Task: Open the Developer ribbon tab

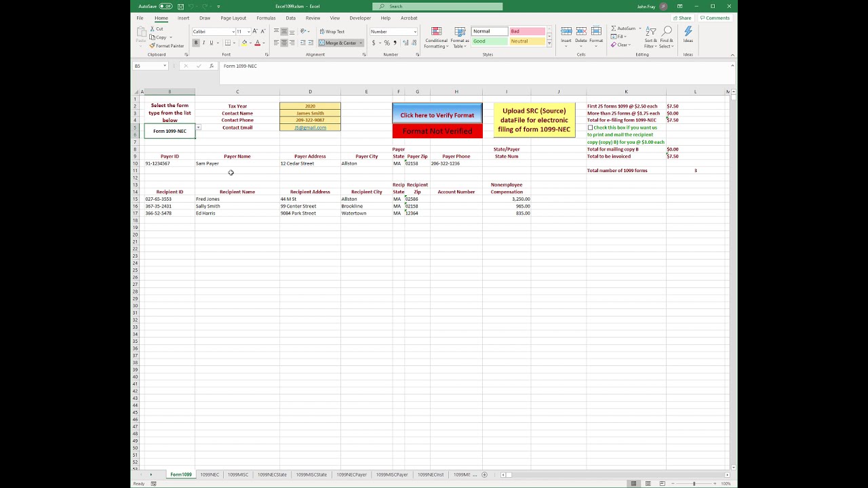Action: point(360,18)
